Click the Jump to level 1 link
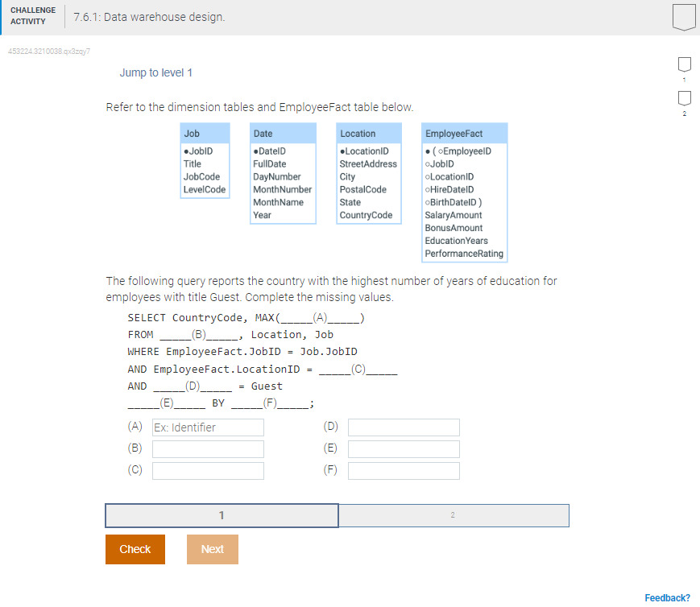Viewport: 700px width, 607px height. (155, 72)
